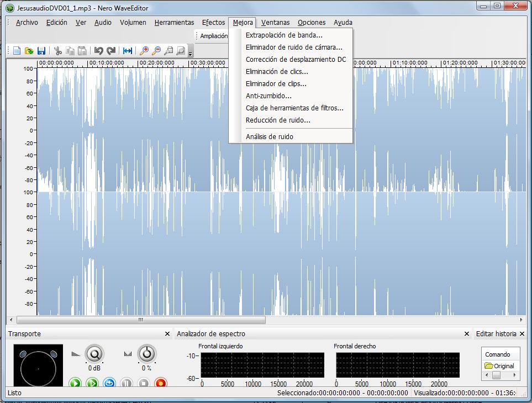Click the Seleccionado time in the status bar
The width and height of the screenshot is (532, 403).
[343, 393]
